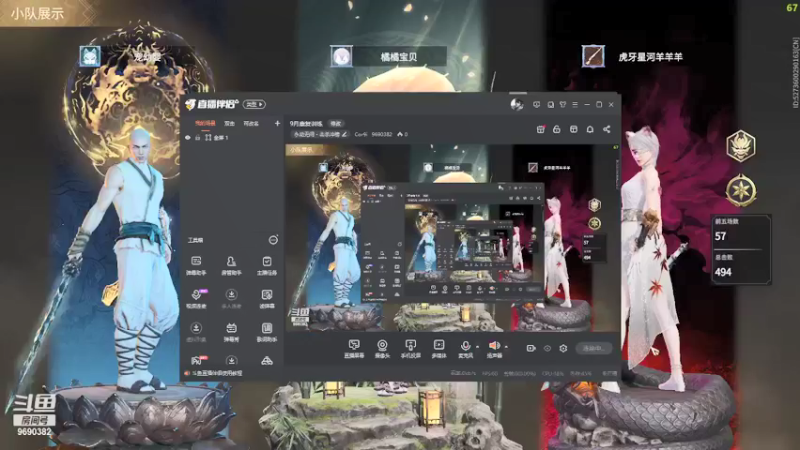This screenshot has height=450, width=800.
Task: Click the 虎牙星河羊羊羊 player banner in game
Action: [x=633, y=57]
